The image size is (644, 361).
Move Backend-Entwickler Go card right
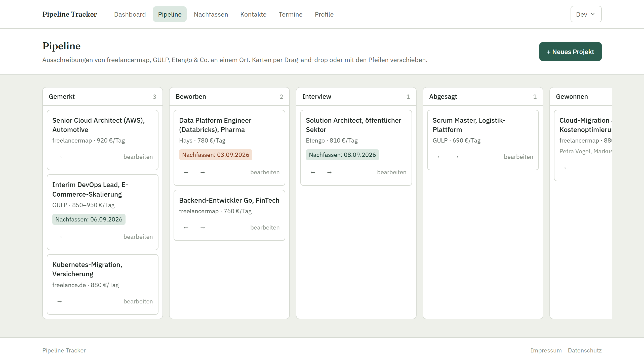(x=203, y=228)
